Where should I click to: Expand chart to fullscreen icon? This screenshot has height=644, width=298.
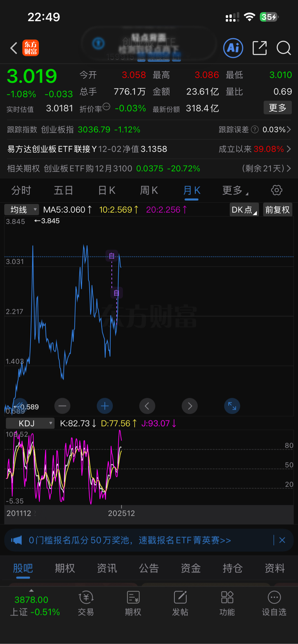232,406
